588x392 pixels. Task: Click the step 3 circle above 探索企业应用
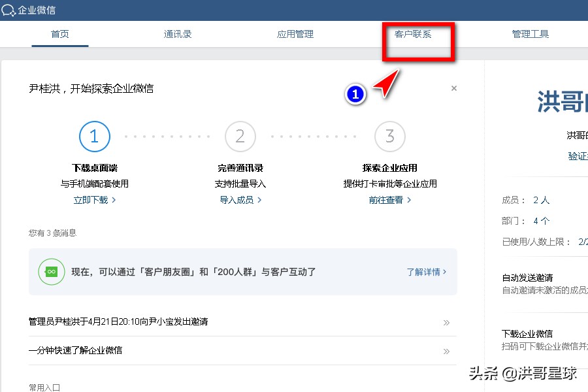390,137
